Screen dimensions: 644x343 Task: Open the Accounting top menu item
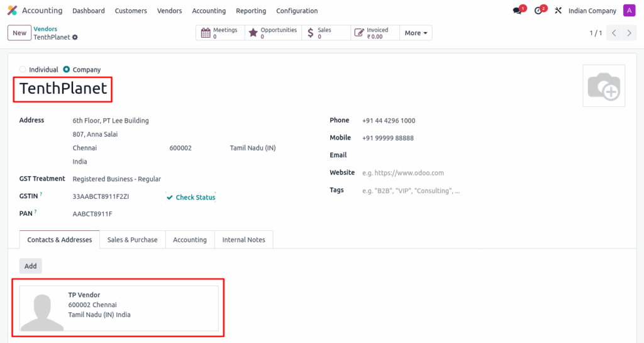(209, 11)
